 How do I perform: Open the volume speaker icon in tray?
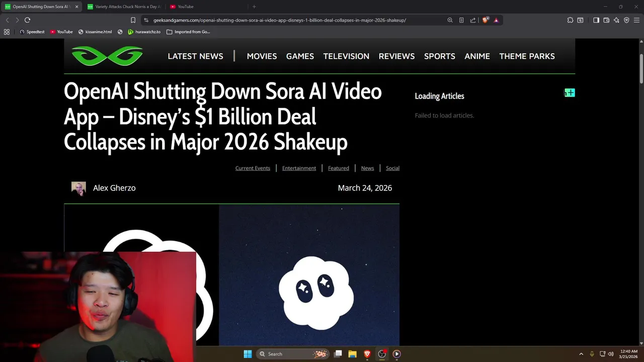coord(611,354)
